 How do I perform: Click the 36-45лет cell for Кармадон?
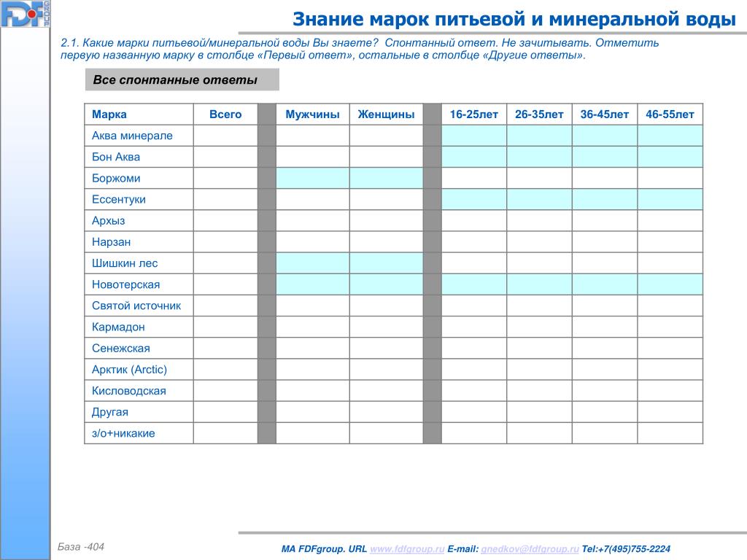(x=604, y=327)
